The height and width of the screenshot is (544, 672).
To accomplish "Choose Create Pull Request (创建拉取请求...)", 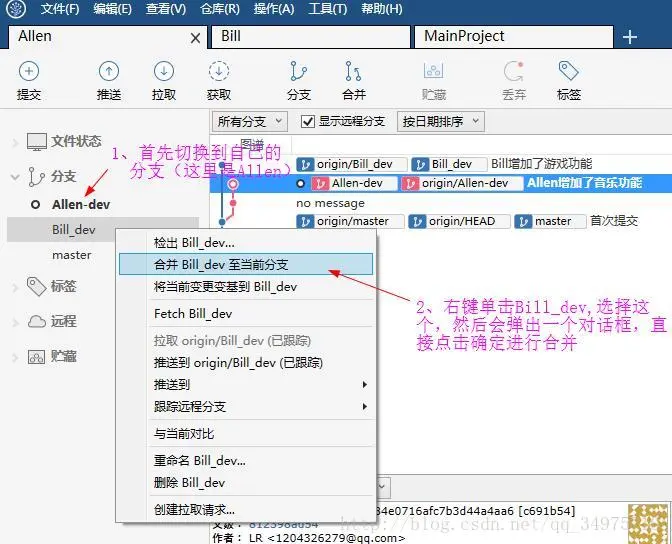I will click(x=246, y=510).
